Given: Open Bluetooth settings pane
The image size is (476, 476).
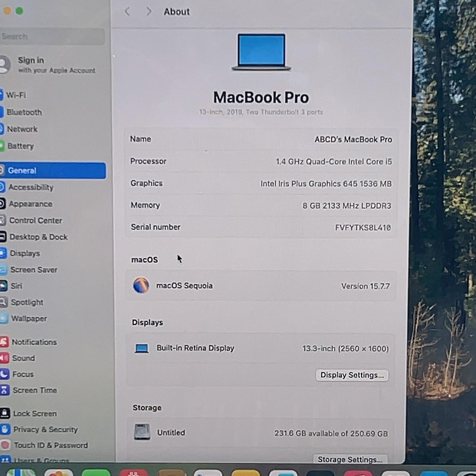Looking at the screenshot, I should coord(24,112).
